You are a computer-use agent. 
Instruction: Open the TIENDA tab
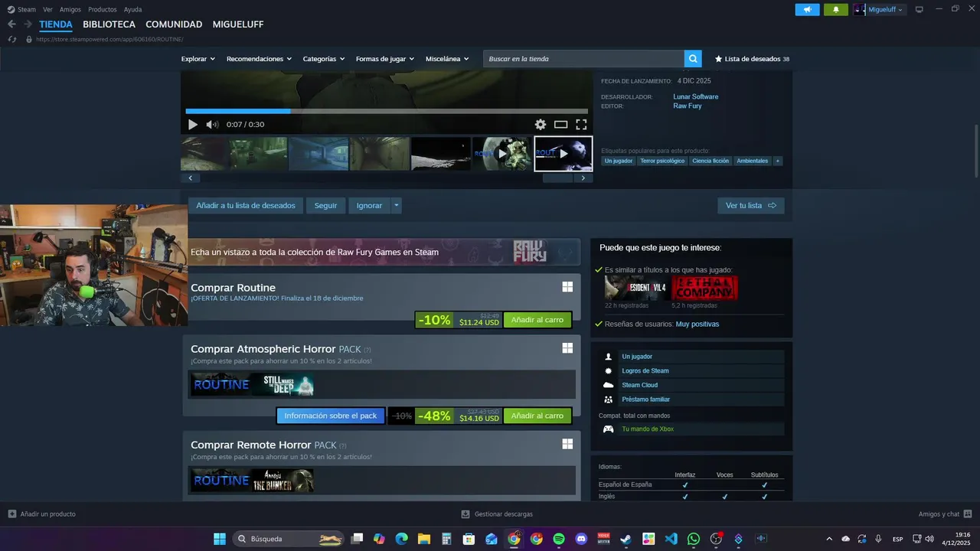56,24
